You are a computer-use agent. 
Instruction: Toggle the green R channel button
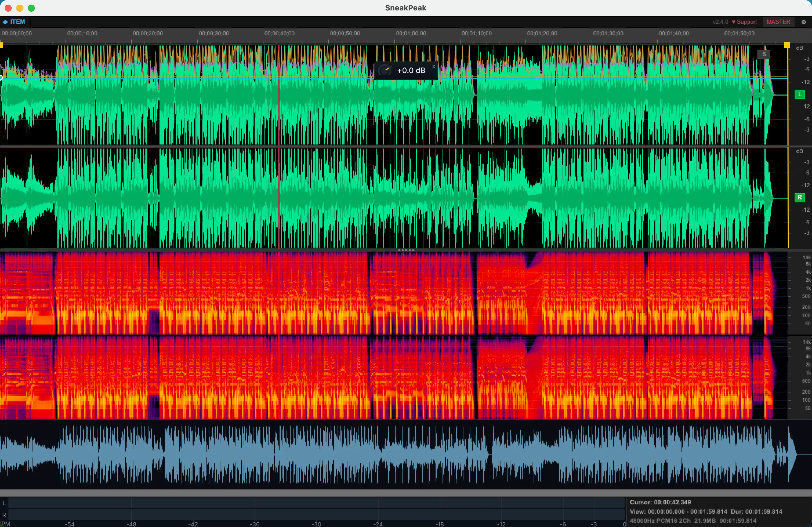[x=800, y=197]
